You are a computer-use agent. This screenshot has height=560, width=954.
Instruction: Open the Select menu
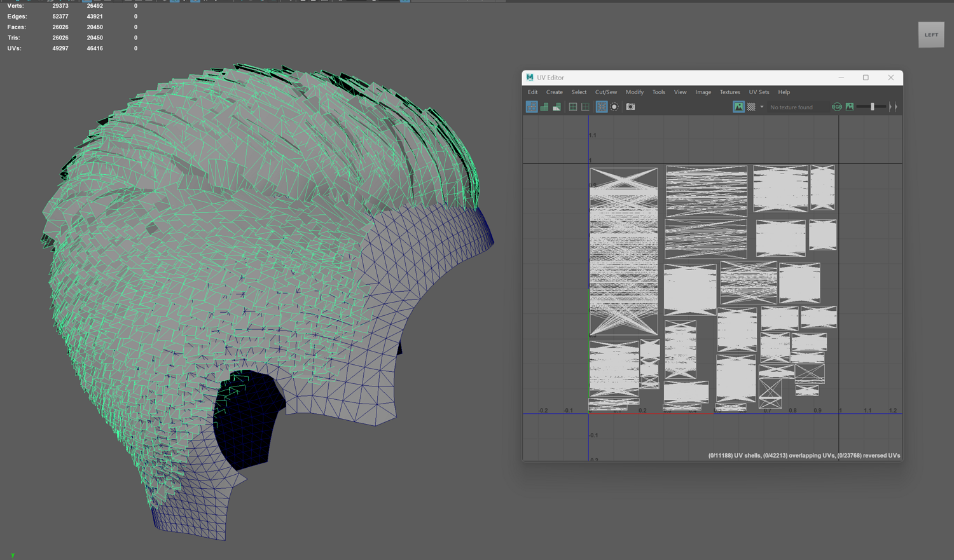point(579,92)
